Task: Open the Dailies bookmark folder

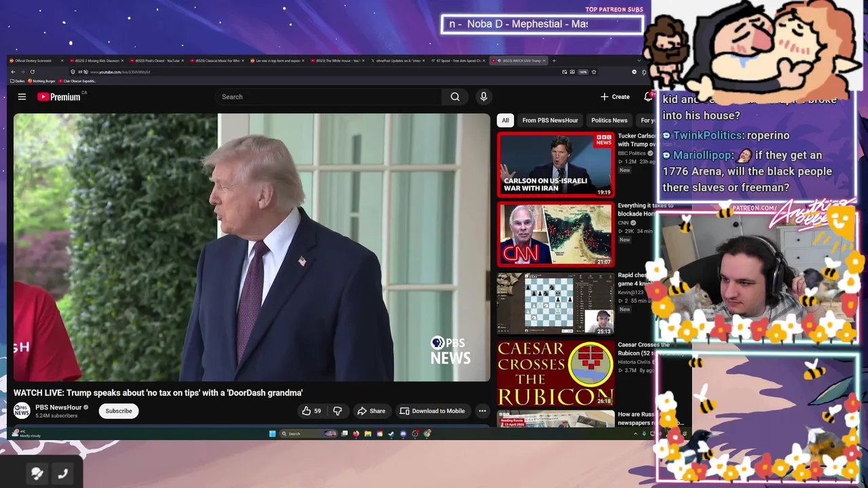Action: (x=18, y=81)
